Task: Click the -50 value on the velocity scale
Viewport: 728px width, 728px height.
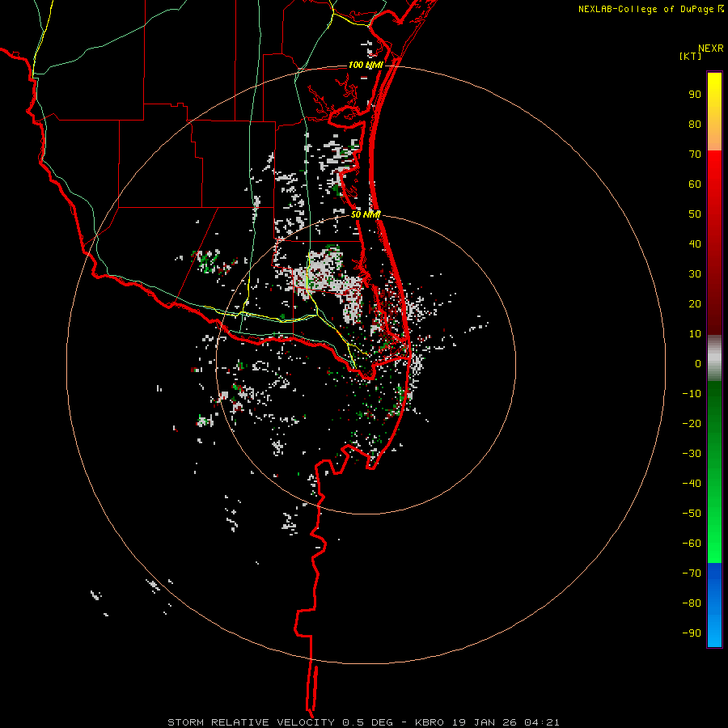Action: click(692, 514)
